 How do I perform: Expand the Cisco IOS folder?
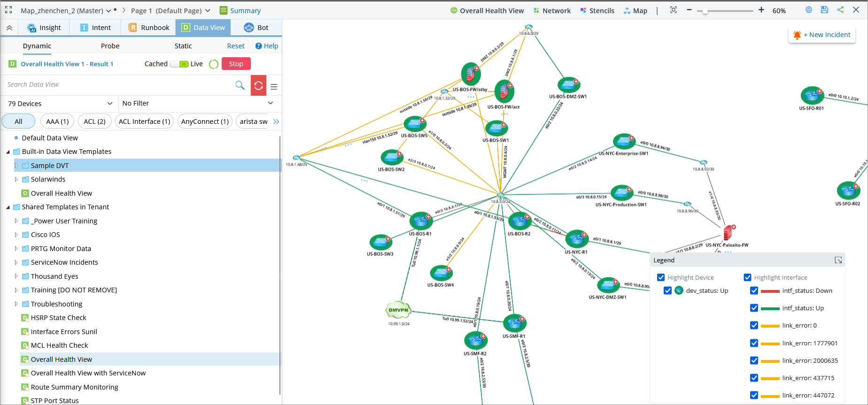[16, 235]
